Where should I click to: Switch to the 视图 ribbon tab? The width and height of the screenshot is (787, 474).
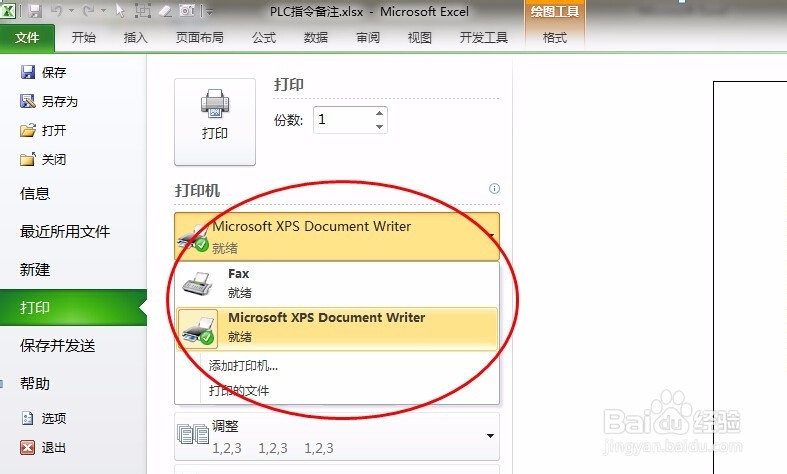[x=420, y=38]
